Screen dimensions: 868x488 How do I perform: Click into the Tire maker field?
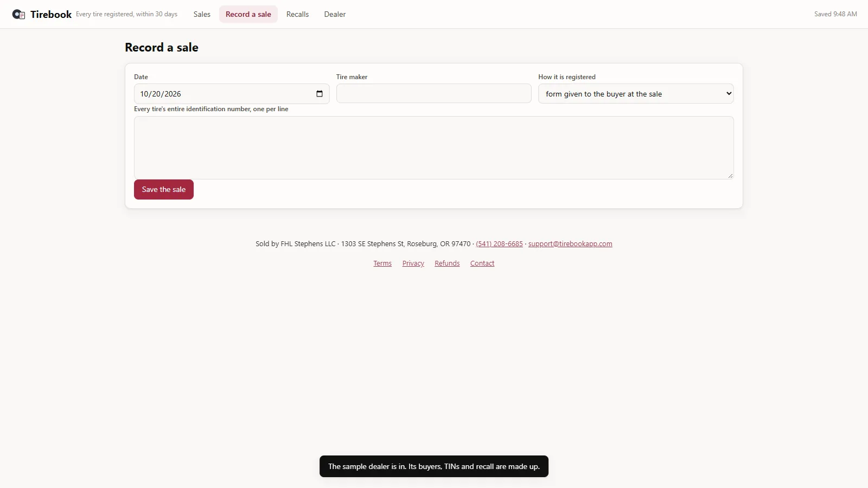point(434,93)
